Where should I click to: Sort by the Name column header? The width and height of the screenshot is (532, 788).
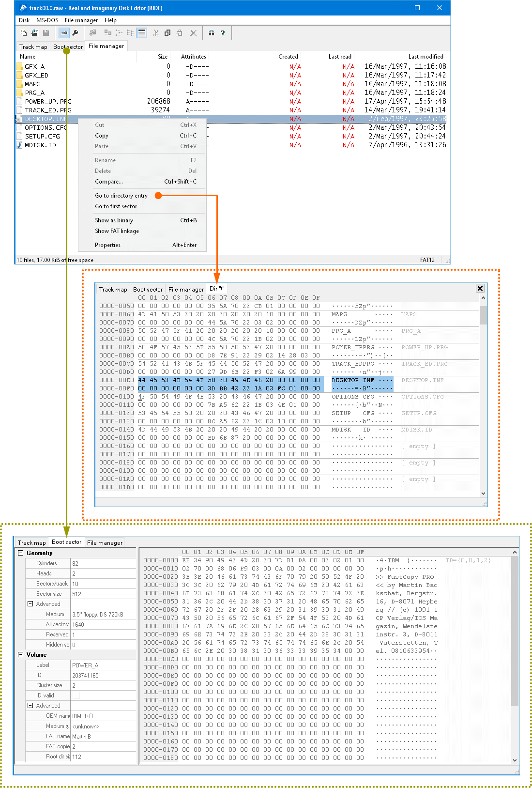coord(76,57)
